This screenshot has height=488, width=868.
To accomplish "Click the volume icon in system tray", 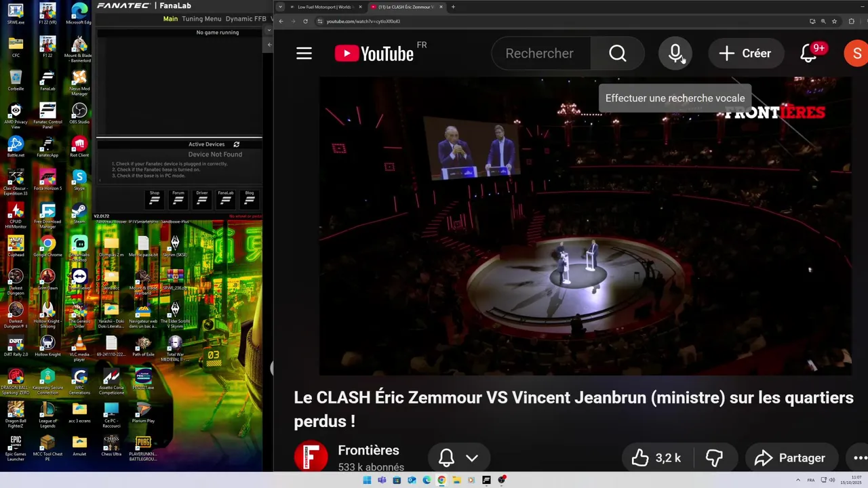I will pyautogui.click(x=831, y=480).
